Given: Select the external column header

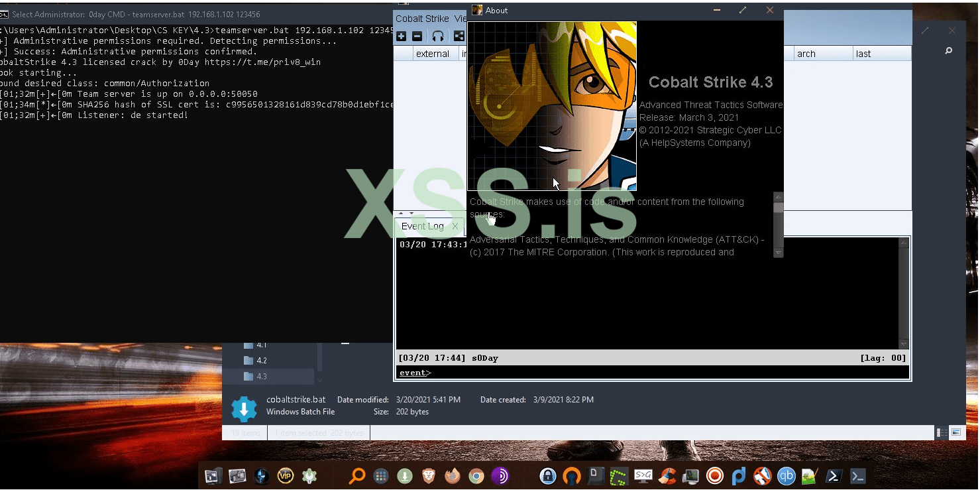Looking at the screenshot, I should click(x=434, y=54).
